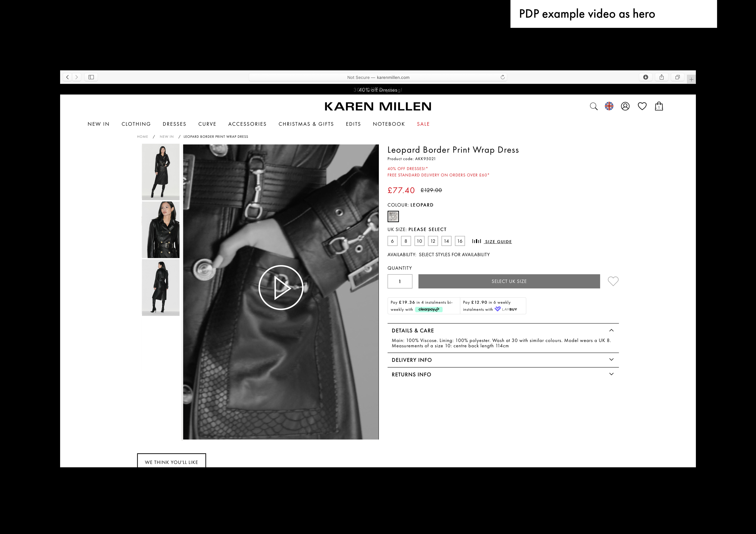The image size is (756, 534).
Task: Click Safari share icon
Action: pos(661,77)
